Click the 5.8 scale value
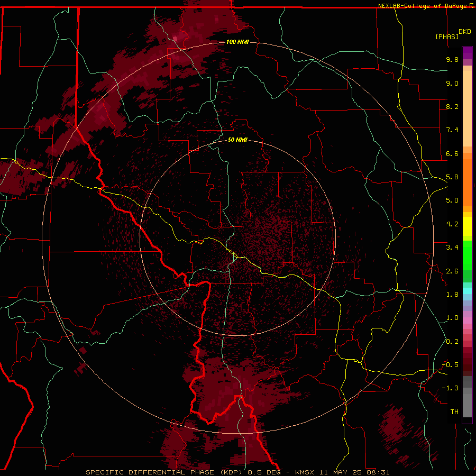 pos(452,177)
